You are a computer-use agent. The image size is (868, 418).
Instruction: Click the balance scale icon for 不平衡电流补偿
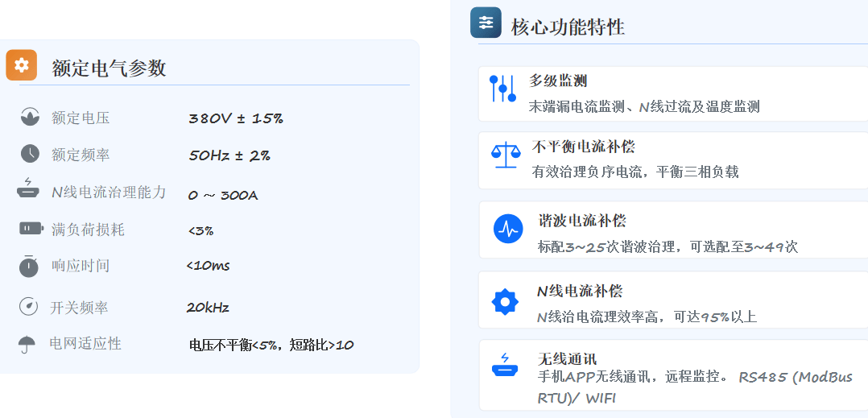[506, 155]
